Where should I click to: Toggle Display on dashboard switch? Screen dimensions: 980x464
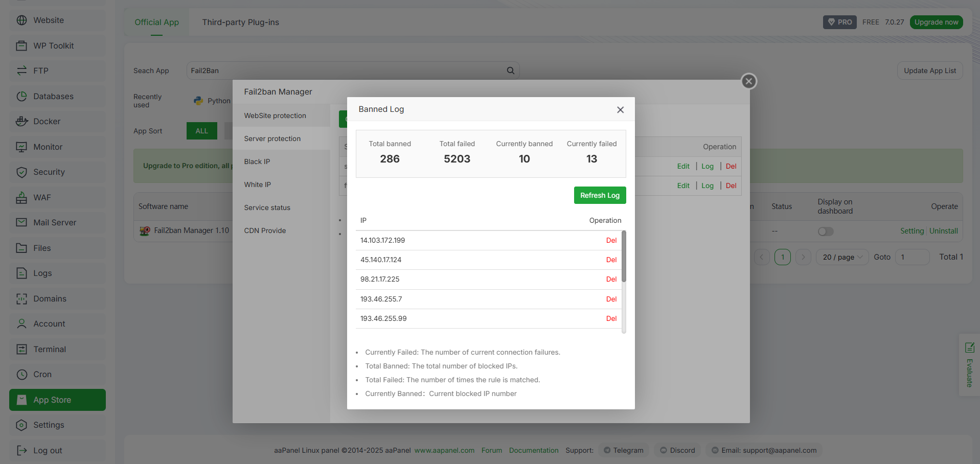[x=826, y=231]
